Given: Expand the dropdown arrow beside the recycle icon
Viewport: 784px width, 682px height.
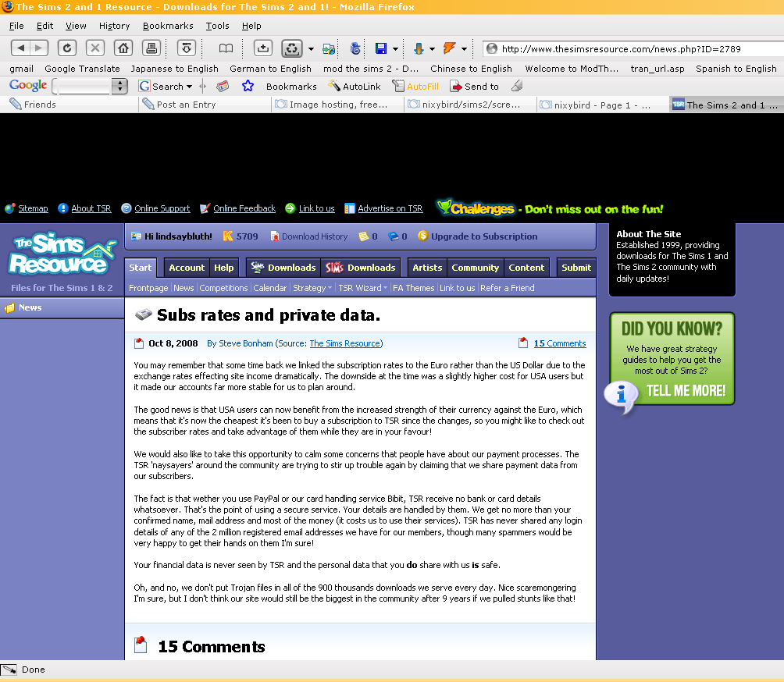Looking at the screenshot, I should point(311,49).
